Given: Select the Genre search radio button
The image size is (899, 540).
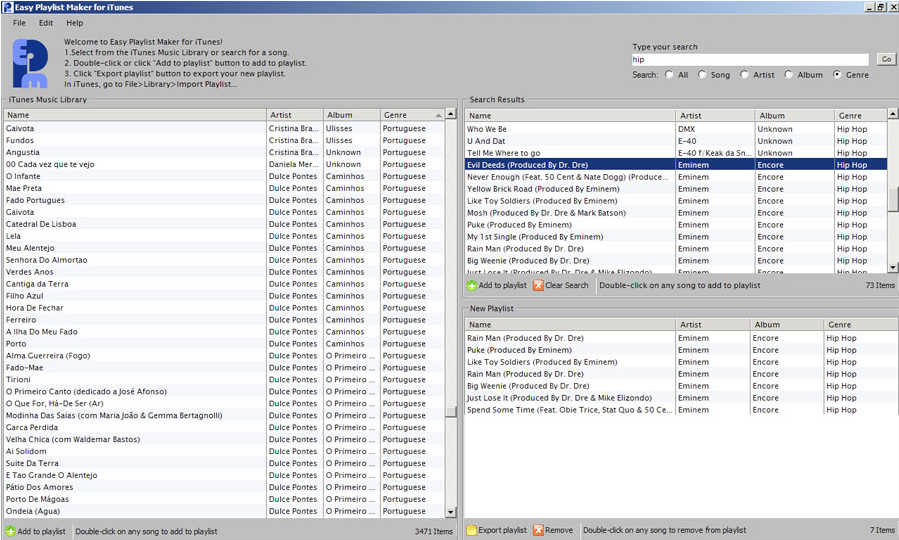Looking at the screenshot, I should pos(837,75).
